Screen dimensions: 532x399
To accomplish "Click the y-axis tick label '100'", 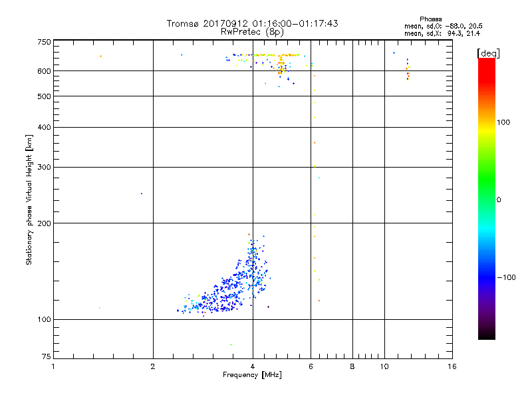I will pyautogui.click(x=45, y=320).
